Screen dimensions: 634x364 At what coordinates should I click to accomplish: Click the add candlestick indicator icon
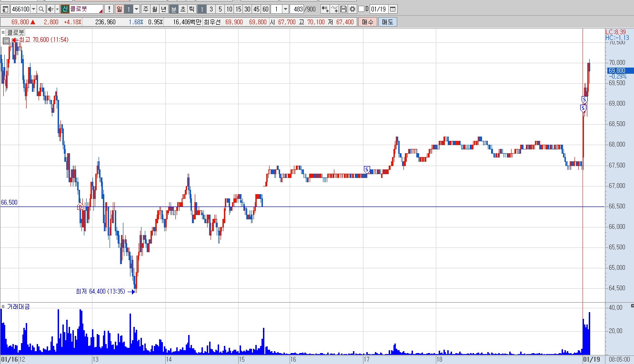[x=325, y=9]
